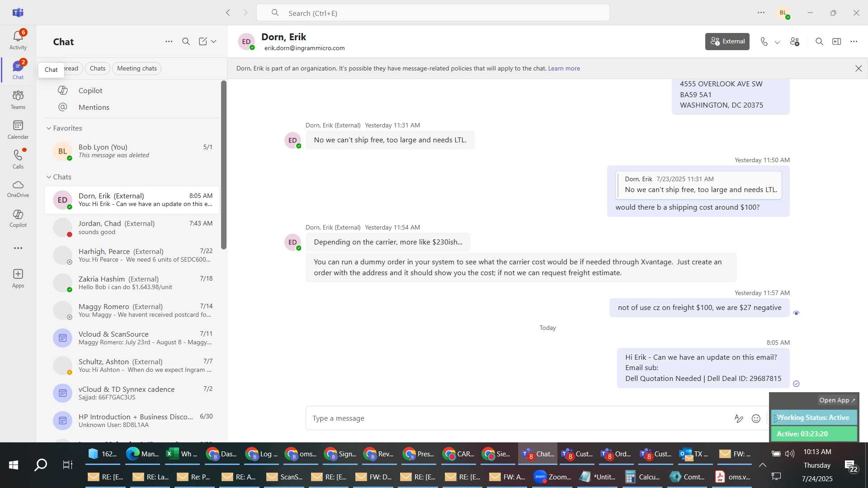
Task: Open Zoom app in taskbar
Action: (552, 477)
